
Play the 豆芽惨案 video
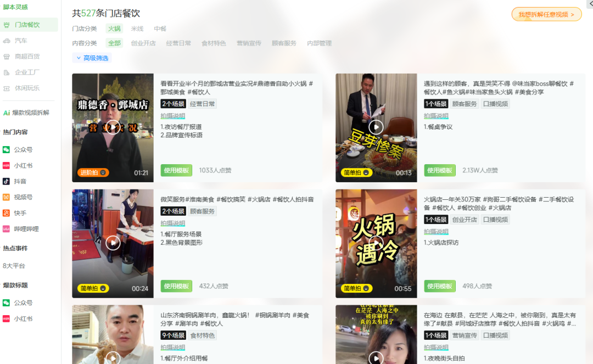(376, 127)
